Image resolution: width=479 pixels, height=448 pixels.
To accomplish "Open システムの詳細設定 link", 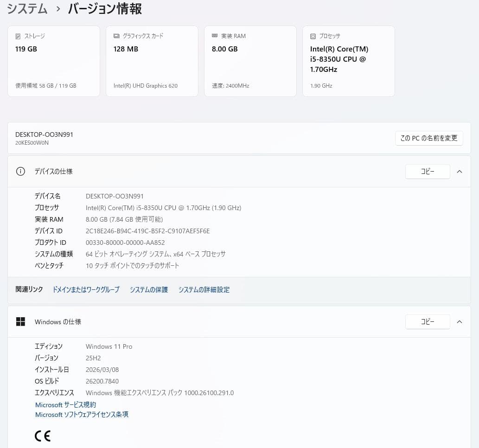I will pyautogui.click(x=204, y=290).
